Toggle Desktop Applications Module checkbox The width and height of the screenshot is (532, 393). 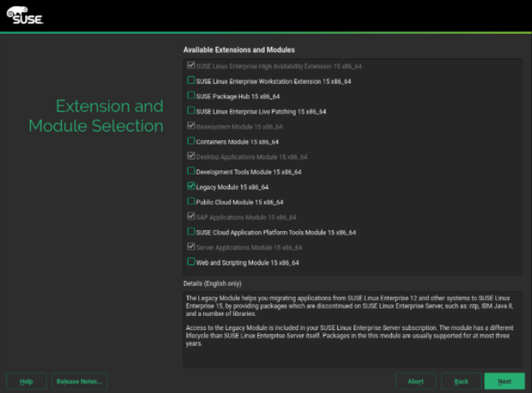(191, 155)
